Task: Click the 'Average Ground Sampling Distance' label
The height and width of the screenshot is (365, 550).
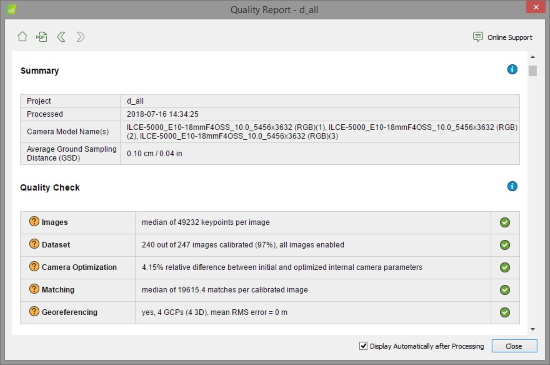Action: tap(72, 154)
